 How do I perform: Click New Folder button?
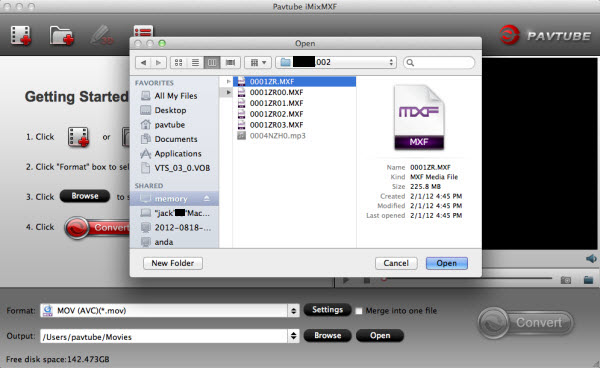(x=173, y=263)
